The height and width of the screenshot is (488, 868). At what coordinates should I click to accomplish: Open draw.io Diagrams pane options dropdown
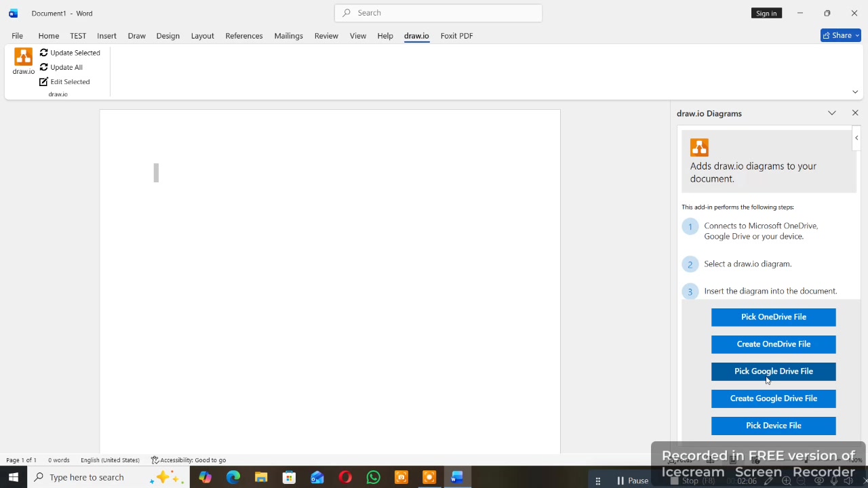[x=832, y=113]
